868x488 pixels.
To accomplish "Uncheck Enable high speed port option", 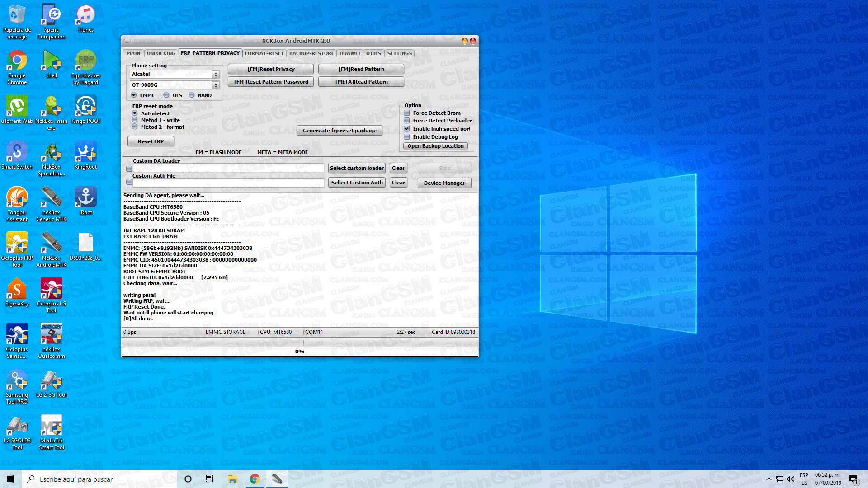I will coord(407,129).
